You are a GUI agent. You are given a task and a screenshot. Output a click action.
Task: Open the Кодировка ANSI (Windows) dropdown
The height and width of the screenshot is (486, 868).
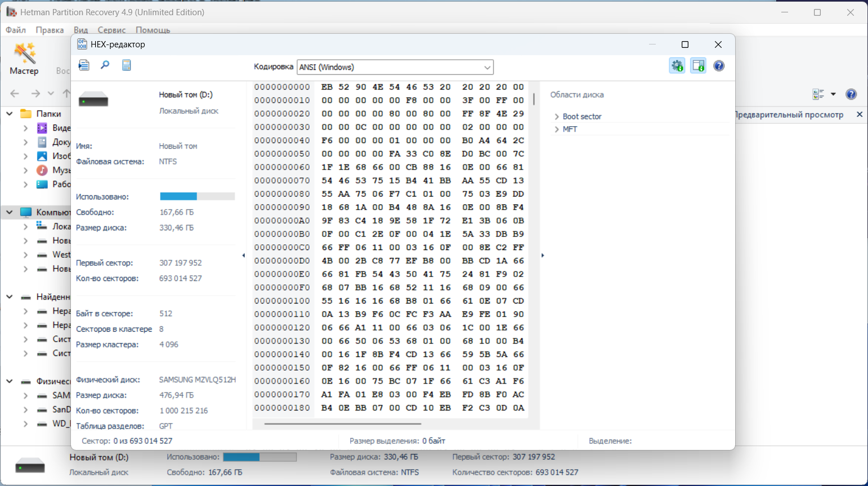click(395, 67)
